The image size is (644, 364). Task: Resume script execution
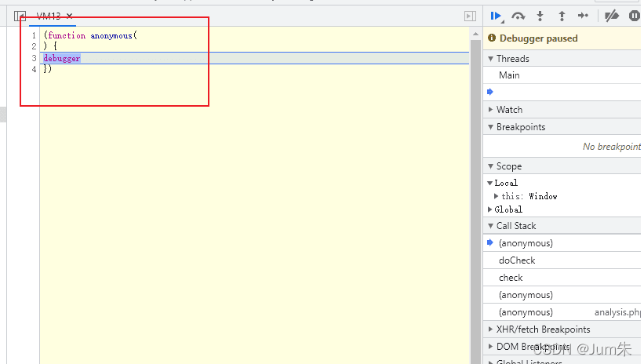click(496, 16)
